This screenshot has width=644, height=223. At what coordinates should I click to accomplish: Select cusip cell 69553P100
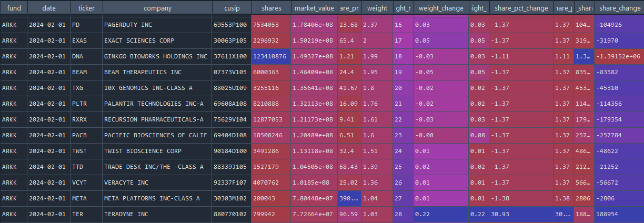tap(232, 25)
